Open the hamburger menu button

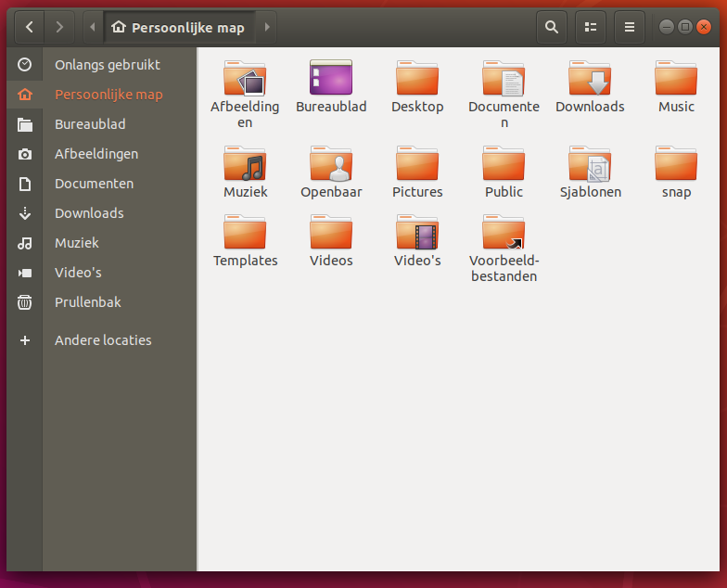point(630,27)
